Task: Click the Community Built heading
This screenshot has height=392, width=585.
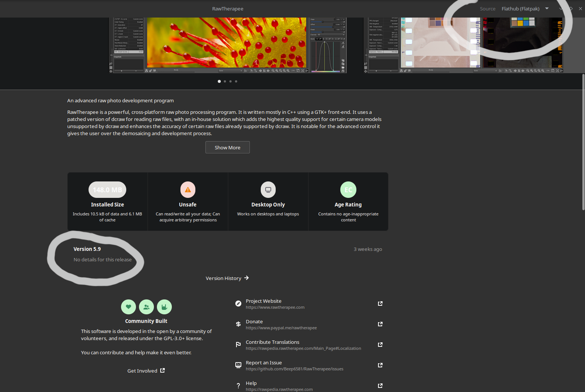Action: tap(146, 321)
